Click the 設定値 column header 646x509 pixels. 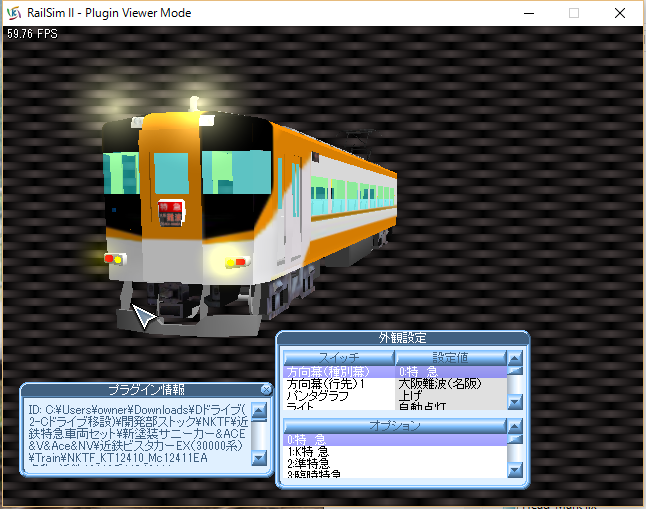[x=450, y=357]
